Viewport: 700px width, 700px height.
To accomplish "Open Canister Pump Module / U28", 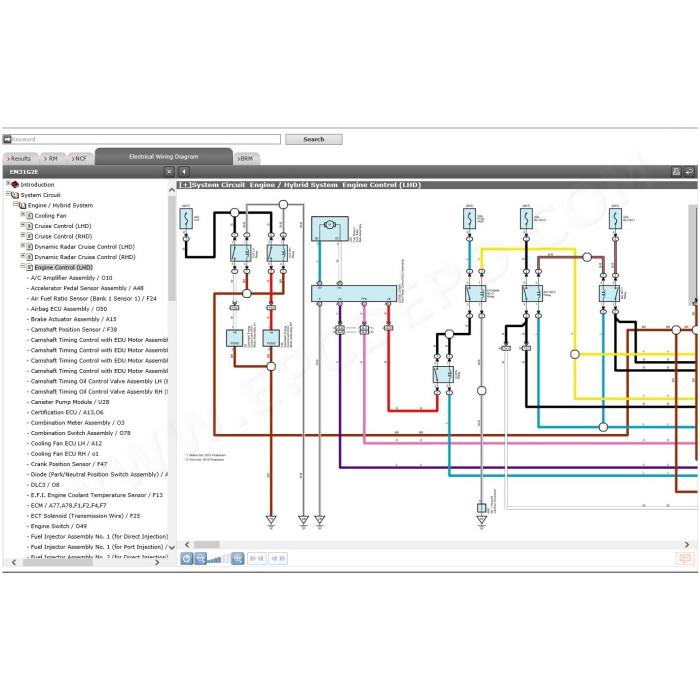I will coord(70,402).
